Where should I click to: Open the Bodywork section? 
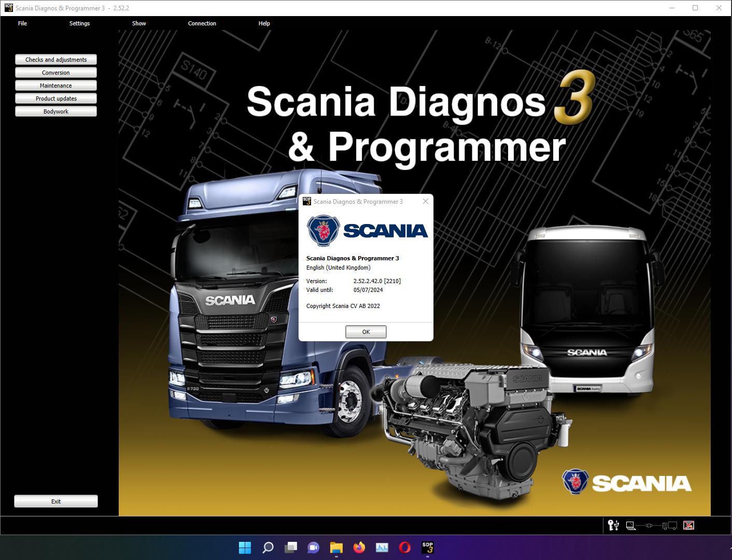coord(55,111)
